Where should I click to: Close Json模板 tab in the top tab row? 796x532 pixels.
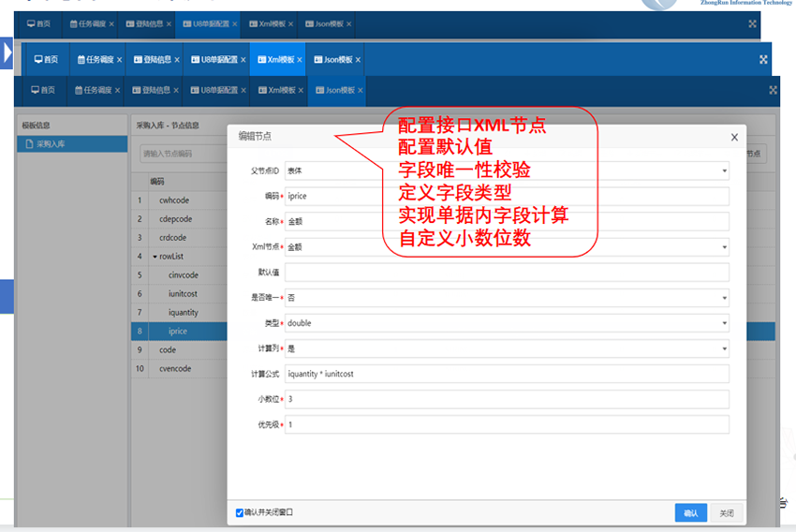point(348,23)
